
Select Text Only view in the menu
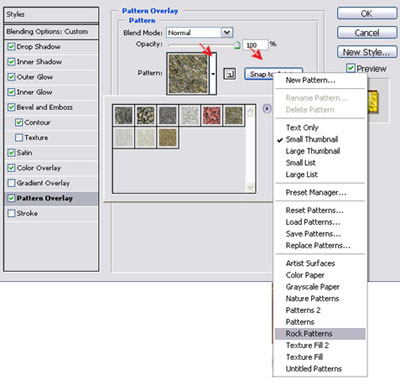pos(302,128)
